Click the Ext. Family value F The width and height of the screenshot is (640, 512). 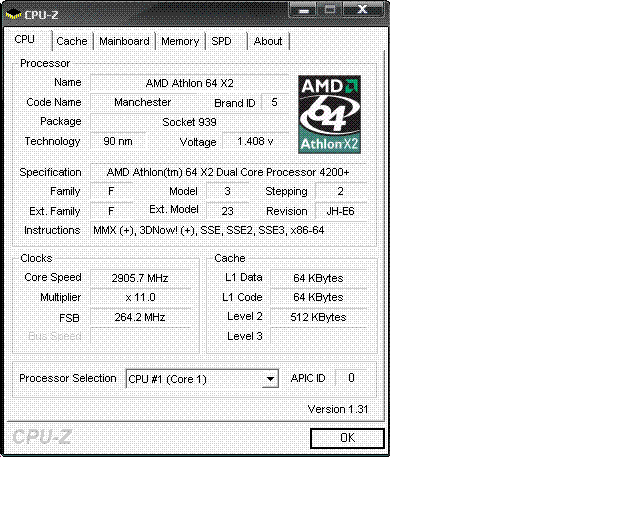point(111,211)
